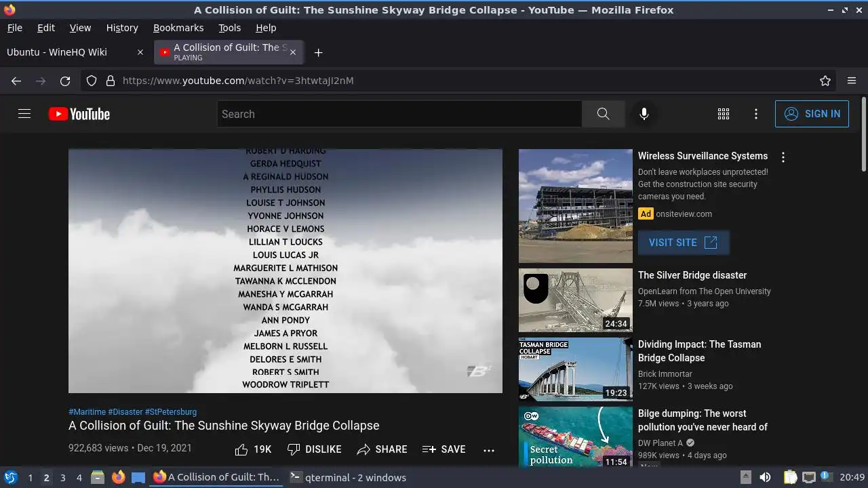Close the Collision of Guilt tab
The image size is (868, 488).
click(x=293, y=52)
